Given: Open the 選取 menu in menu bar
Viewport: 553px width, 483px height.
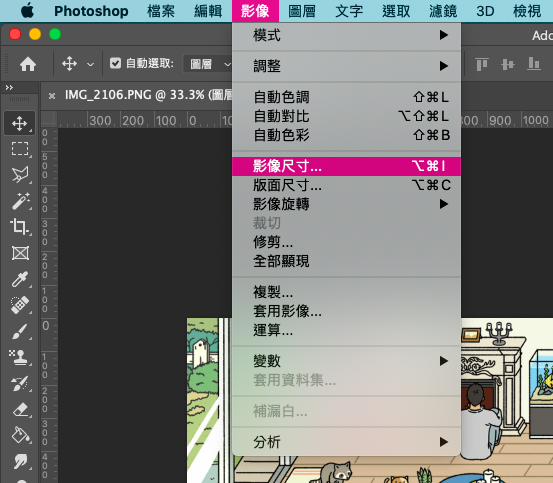Looking at the screenshot, I should [396, 11].
